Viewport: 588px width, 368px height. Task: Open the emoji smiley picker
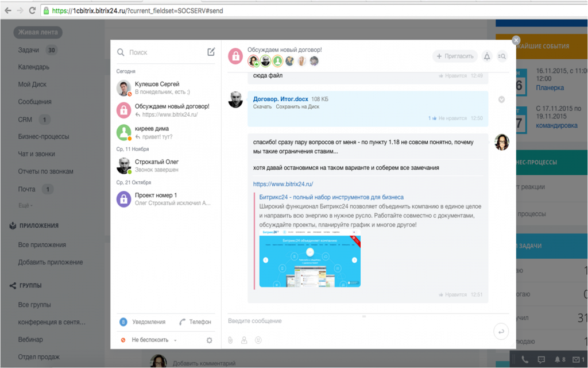258,340
